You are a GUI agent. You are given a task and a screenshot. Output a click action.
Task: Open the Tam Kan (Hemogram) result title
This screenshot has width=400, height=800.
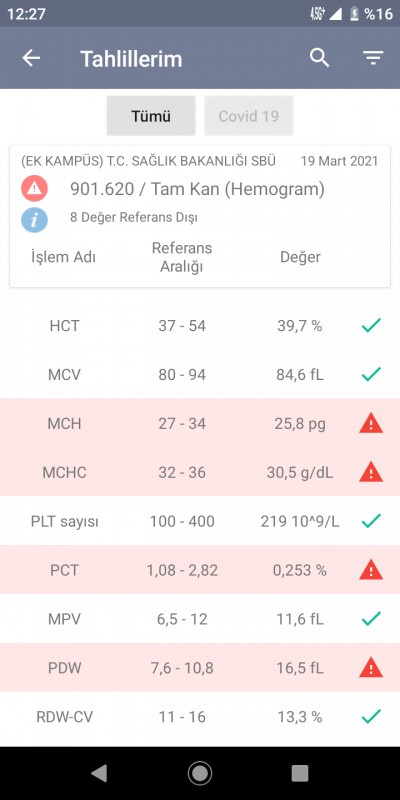(x=197, y=189)
